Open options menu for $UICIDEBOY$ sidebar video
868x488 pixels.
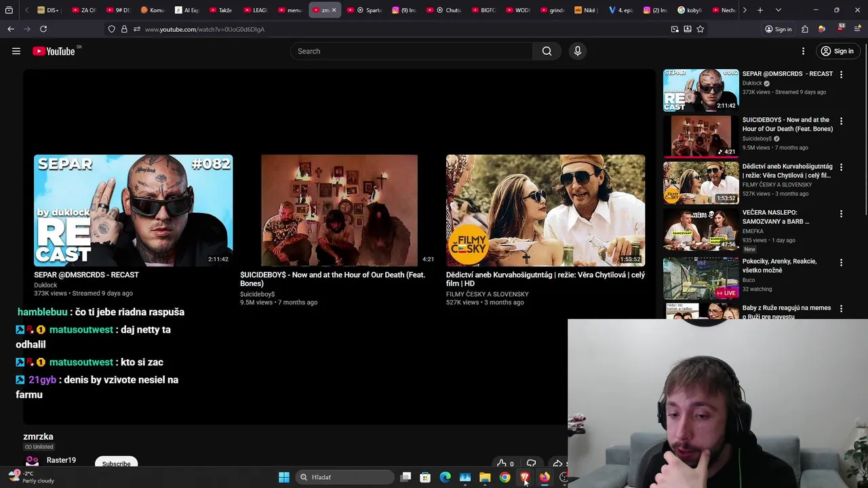[841, 121]
